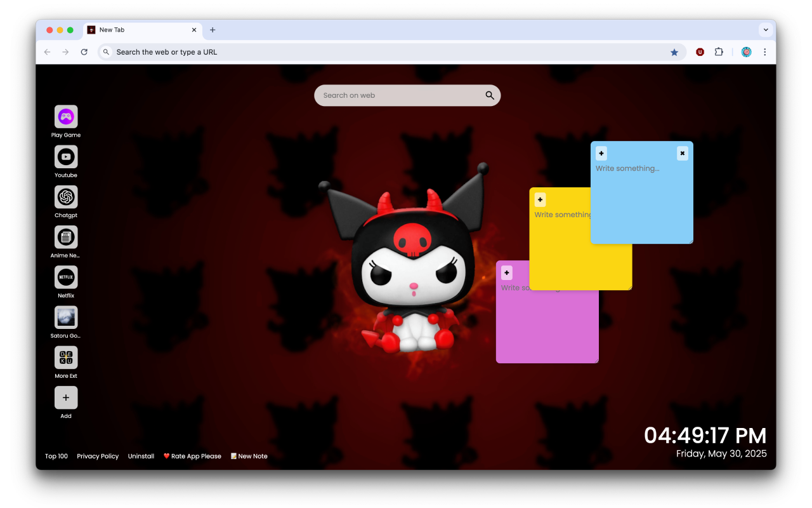Screen dimensions: 812x508
Task: Go forward in browser history
Action: (x=65, y=52)
